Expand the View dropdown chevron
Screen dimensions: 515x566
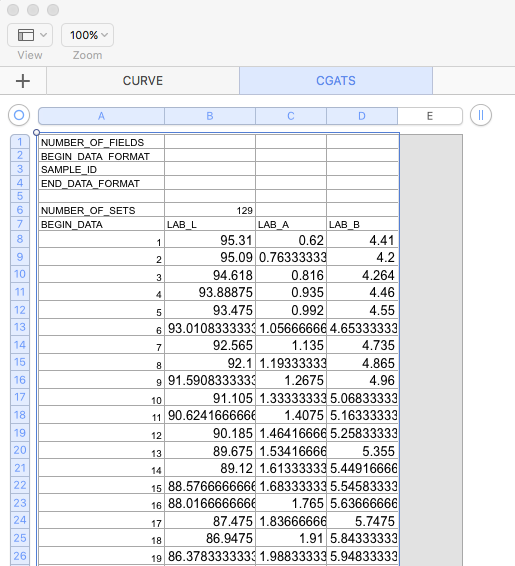[43, 35]
